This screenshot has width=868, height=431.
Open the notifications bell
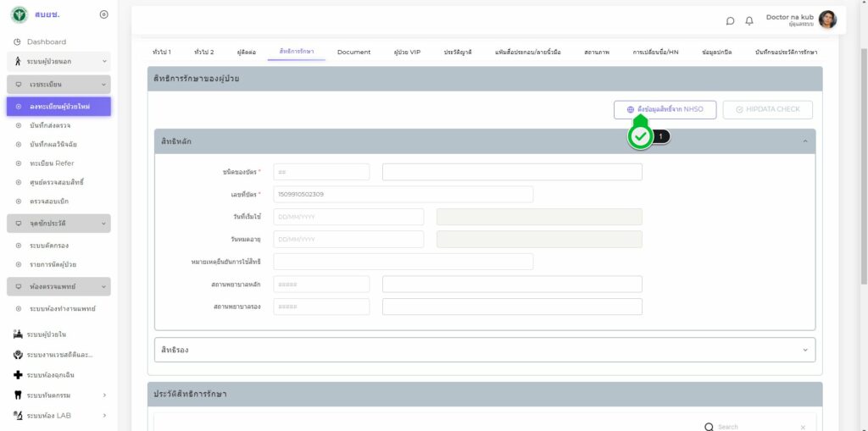click(749, 20)
